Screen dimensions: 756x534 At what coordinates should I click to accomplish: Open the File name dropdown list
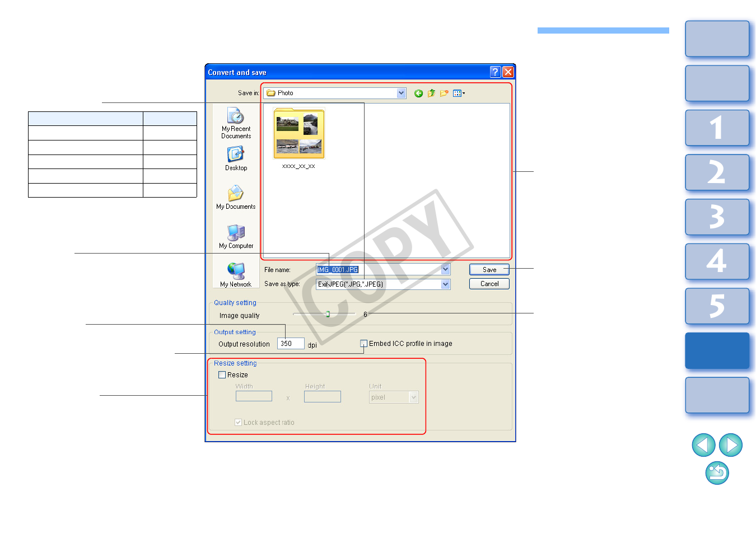[445, 270]
